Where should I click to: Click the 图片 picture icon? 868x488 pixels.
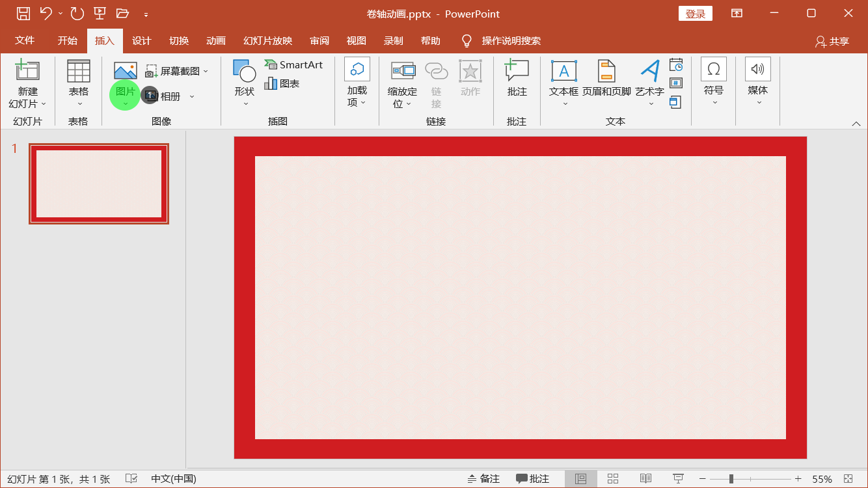coord(125,70)
